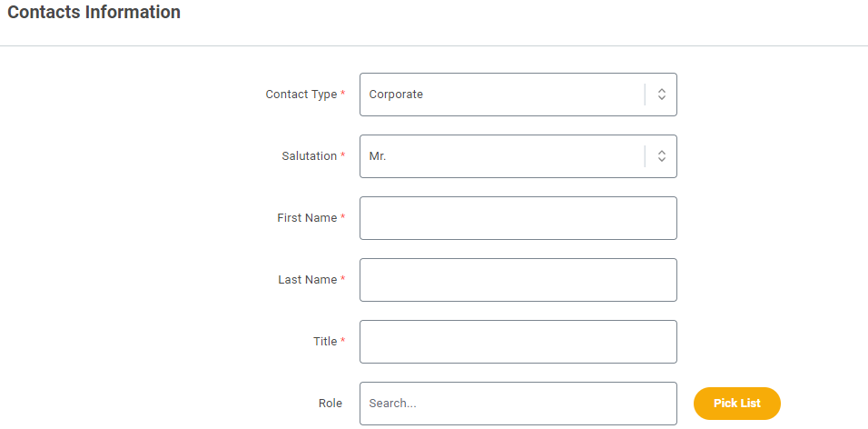Expand the Contact Type combo box

tap(518, 95)
